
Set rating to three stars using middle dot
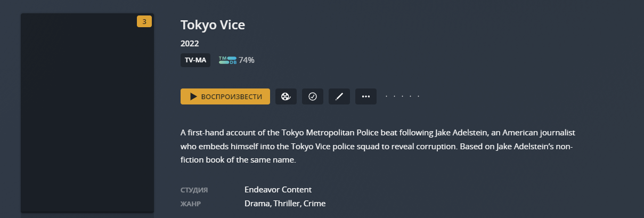click(403, 96)
